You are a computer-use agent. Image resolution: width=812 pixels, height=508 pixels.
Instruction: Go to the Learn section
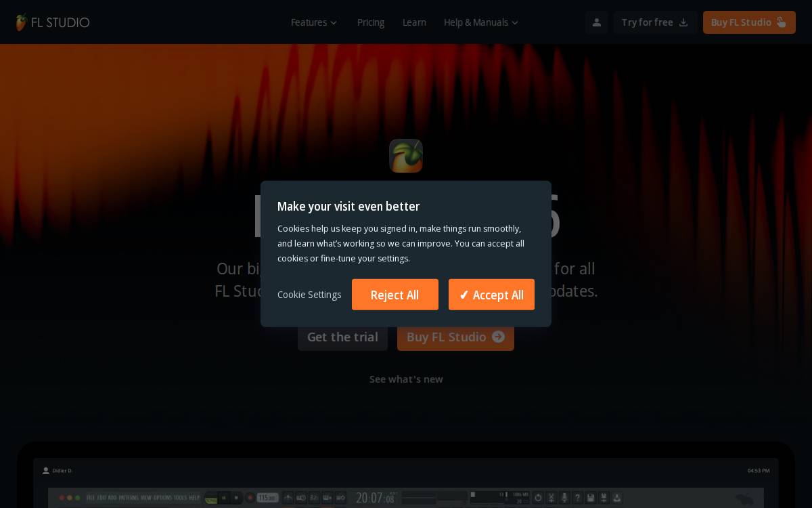coord(414,22)
